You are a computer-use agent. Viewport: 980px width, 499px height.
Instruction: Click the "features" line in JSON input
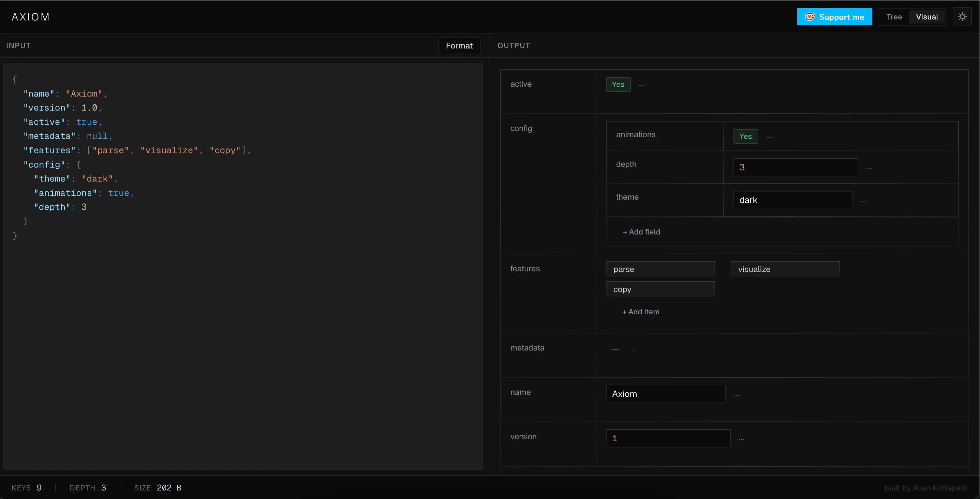[137, 151]
